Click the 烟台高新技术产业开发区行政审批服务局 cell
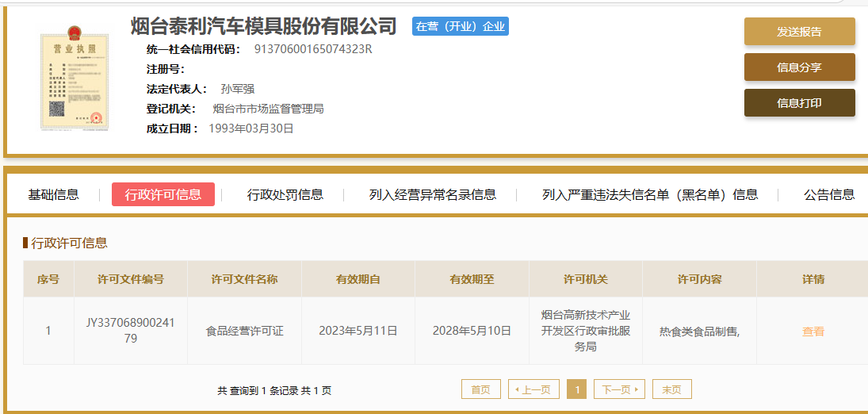This screenshot has width=868, height=414. (x=586, y=331)
